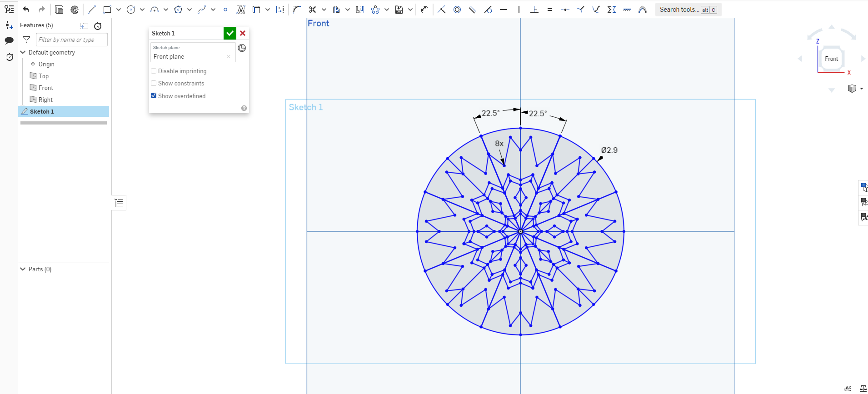Image resolution: width=868 pixels, height=394 pixels.
Task: Apply the Horizontal constraint
Action: [x=504, y=10]
